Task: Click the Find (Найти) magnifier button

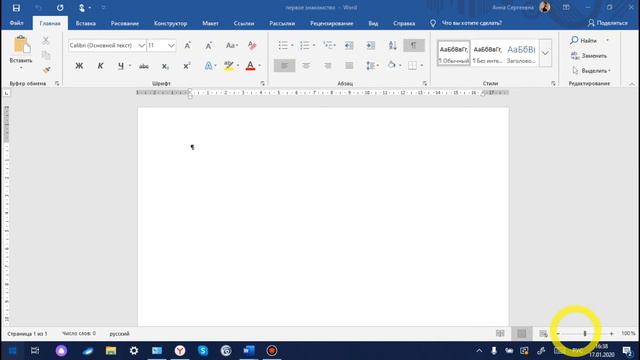Action: (584, 40)
